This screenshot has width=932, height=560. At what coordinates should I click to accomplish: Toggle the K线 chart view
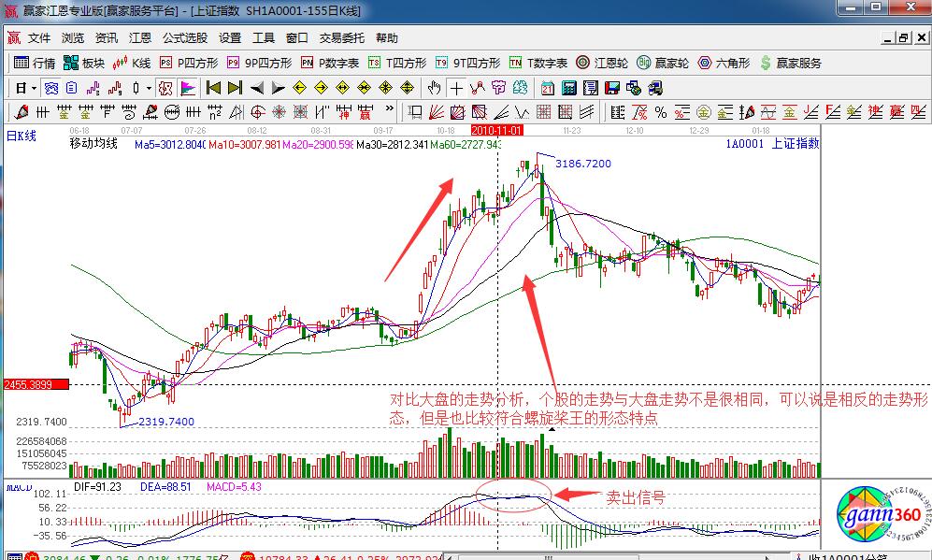click(132, 64)
